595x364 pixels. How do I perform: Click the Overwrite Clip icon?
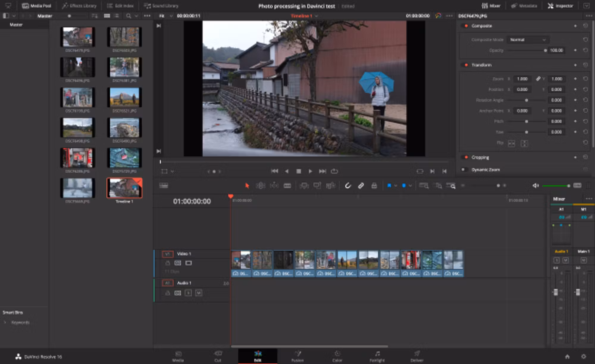coord(317,186)
